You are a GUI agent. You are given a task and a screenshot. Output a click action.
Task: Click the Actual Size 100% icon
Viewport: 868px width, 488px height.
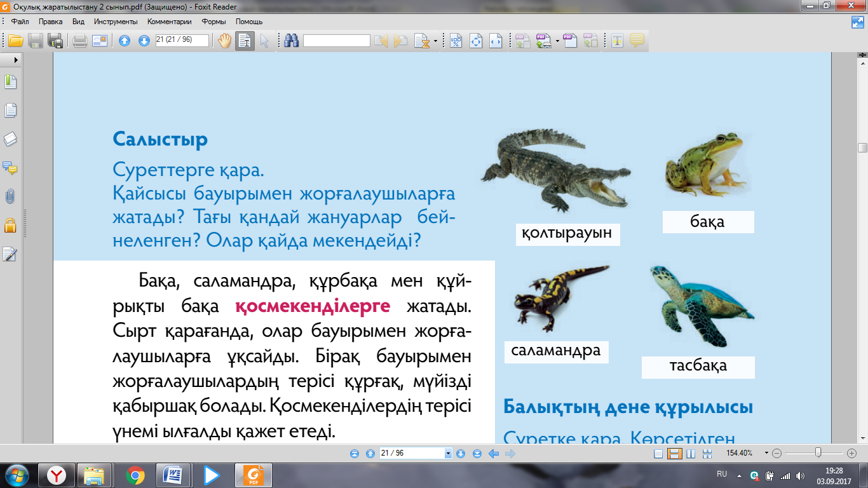coord(456,41)
